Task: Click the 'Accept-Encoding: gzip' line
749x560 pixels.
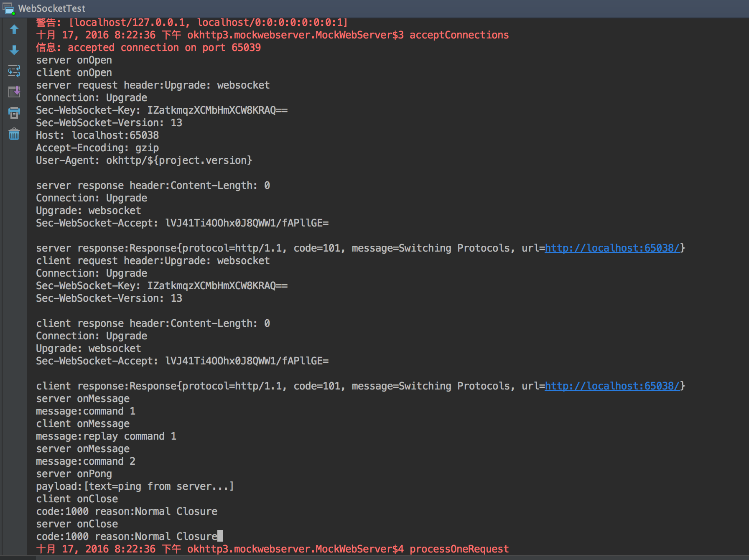Action: (x=97, y=148)
